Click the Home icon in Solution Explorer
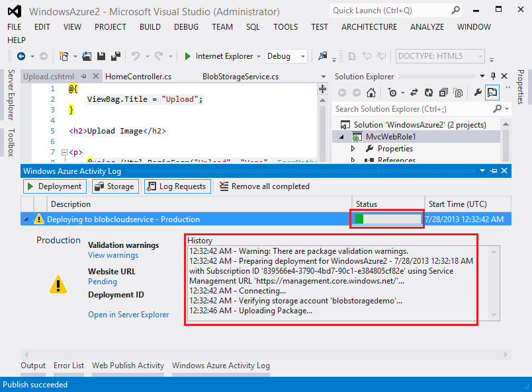 (x=371, y=93)
